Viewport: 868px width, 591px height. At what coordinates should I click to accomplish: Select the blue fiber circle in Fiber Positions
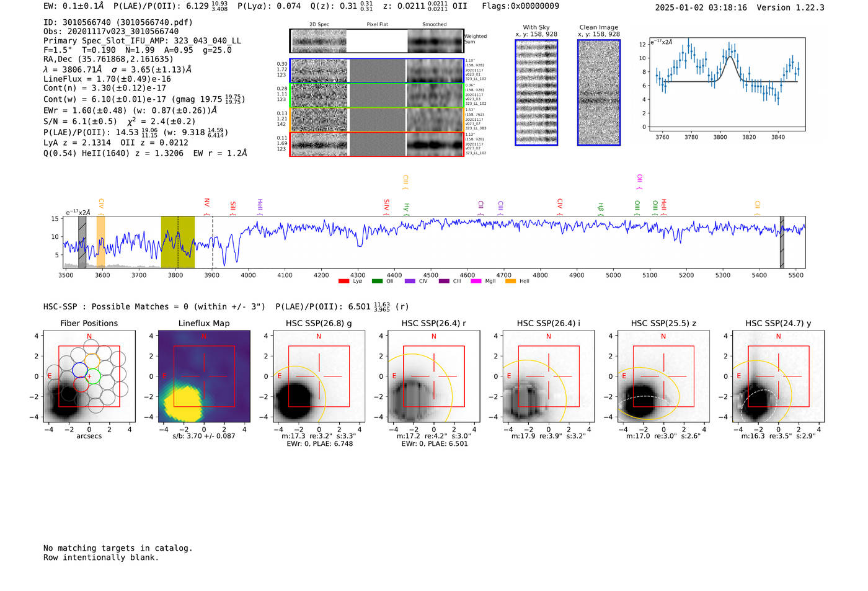pos(80,370)
